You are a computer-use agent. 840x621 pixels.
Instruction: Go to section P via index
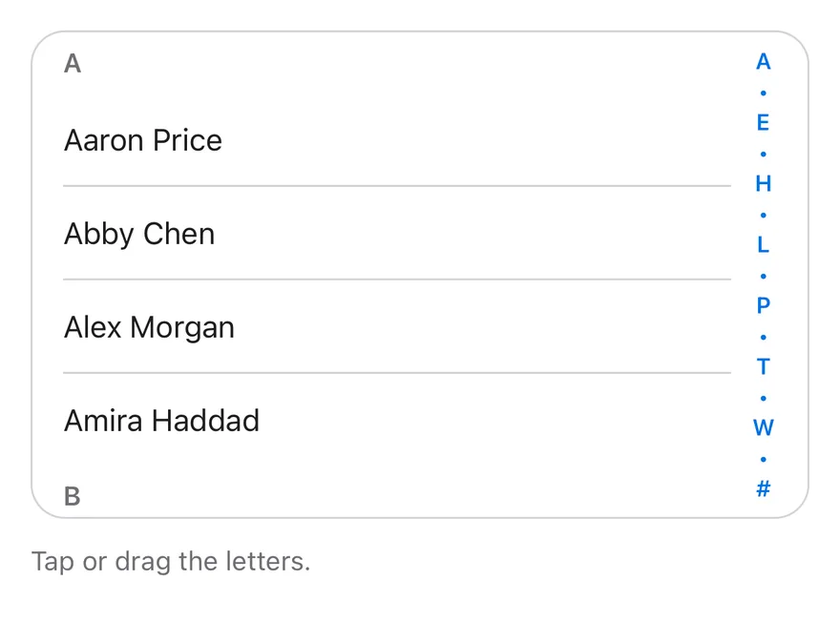pyautogui.click(x=764, y=305)
